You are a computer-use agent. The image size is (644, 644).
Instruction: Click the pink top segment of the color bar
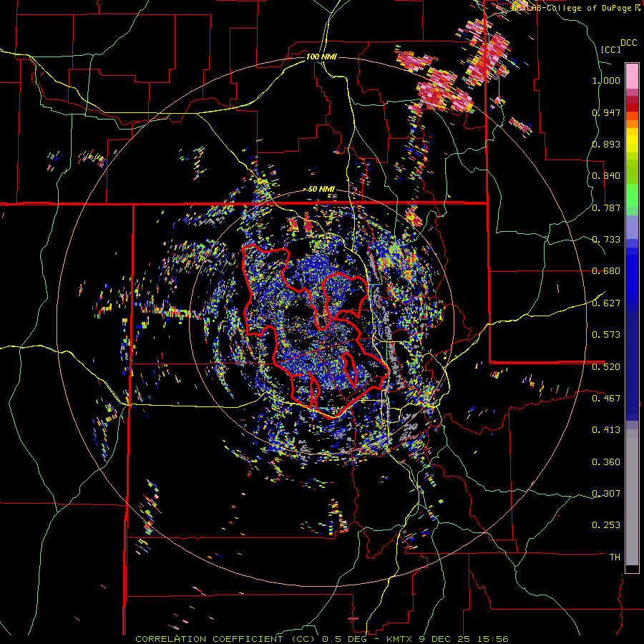[632, 76]
